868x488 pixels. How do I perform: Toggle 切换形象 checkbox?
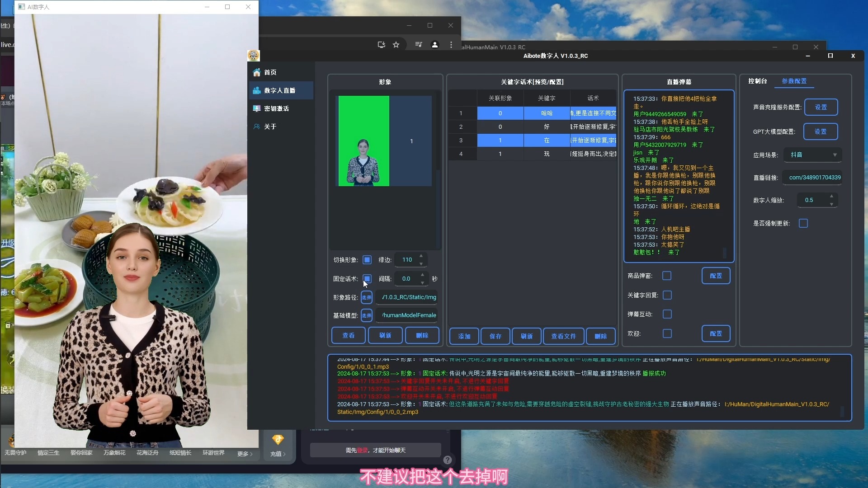pos(367,260)
